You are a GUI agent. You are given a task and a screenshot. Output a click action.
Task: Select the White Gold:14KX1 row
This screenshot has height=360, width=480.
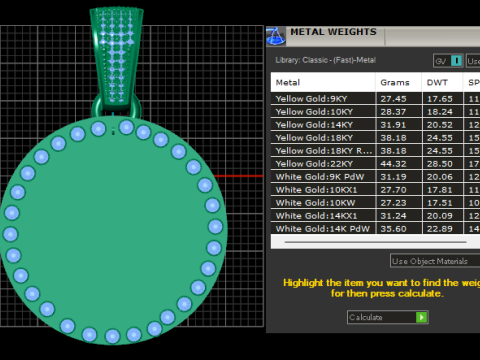[x=375, y=216]
